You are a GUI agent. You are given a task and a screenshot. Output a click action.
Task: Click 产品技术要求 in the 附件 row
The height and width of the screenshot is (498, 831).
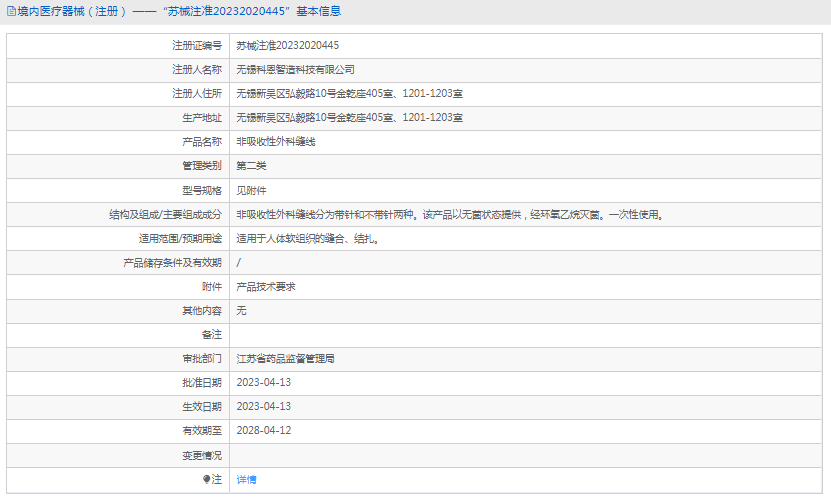(x=266, y=287)
